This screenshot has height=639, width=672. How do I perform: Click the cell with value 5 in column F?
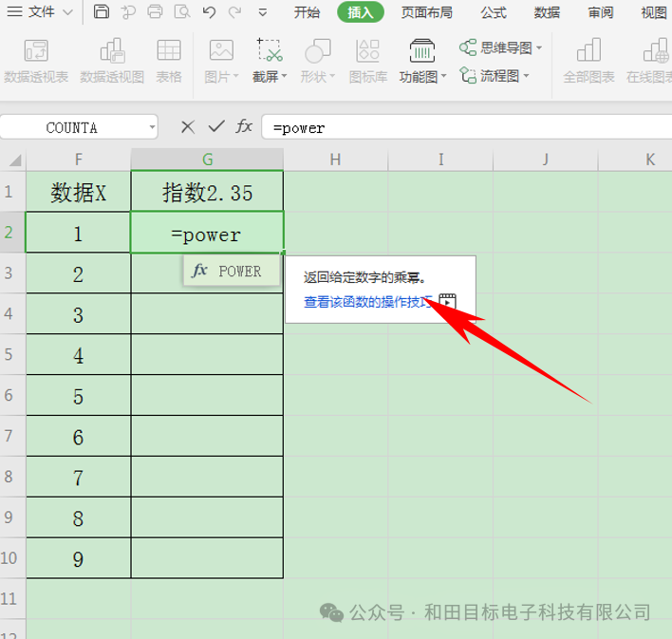79,395
